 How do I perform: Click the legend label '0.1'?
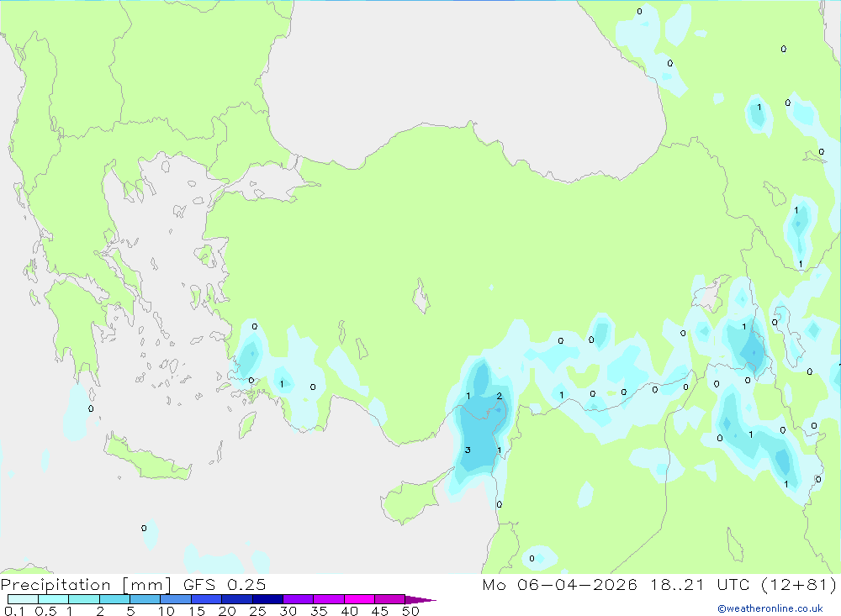click(14, 611)
